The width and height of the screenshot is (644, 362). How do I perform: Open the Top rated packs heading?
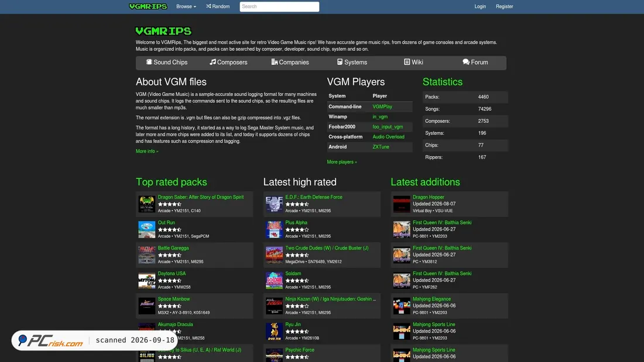(172, 182)
